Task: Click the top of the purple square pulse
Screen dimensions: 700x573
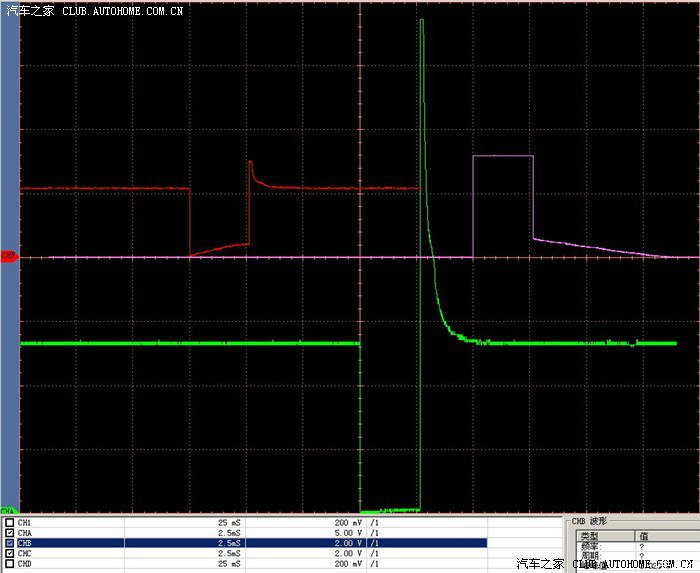Action: [x=503, y=156]
